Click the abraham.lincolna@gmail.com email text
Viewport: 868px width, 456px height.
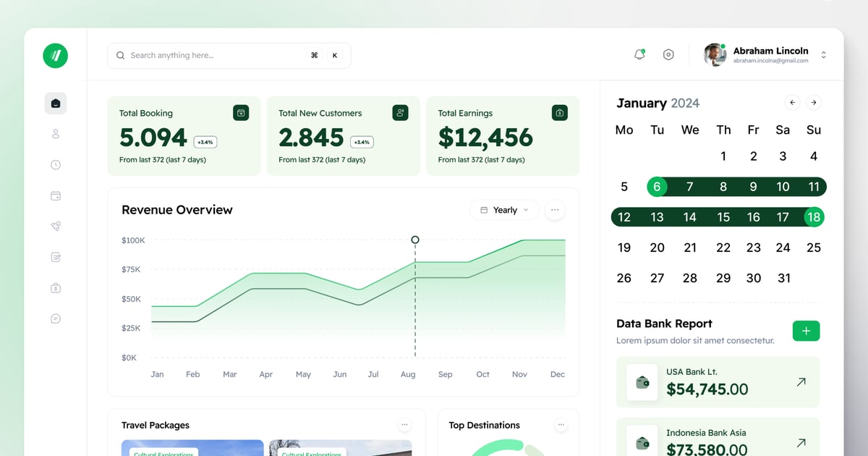pos(770,62)
